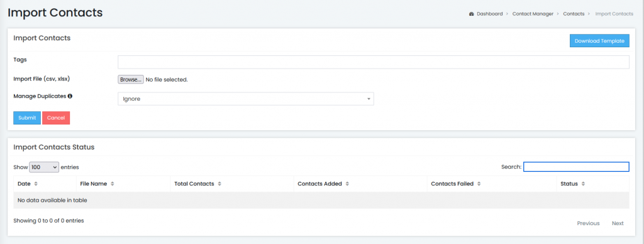Screen dimensions: 644x244
Task: Open the Manage Duplicates Ignore dropdown
Action: [x=246, y=99]
